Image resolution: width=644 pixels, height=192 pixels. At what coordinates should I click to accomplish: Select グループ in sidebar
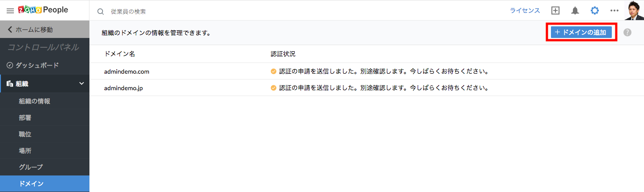coord(31,167)
